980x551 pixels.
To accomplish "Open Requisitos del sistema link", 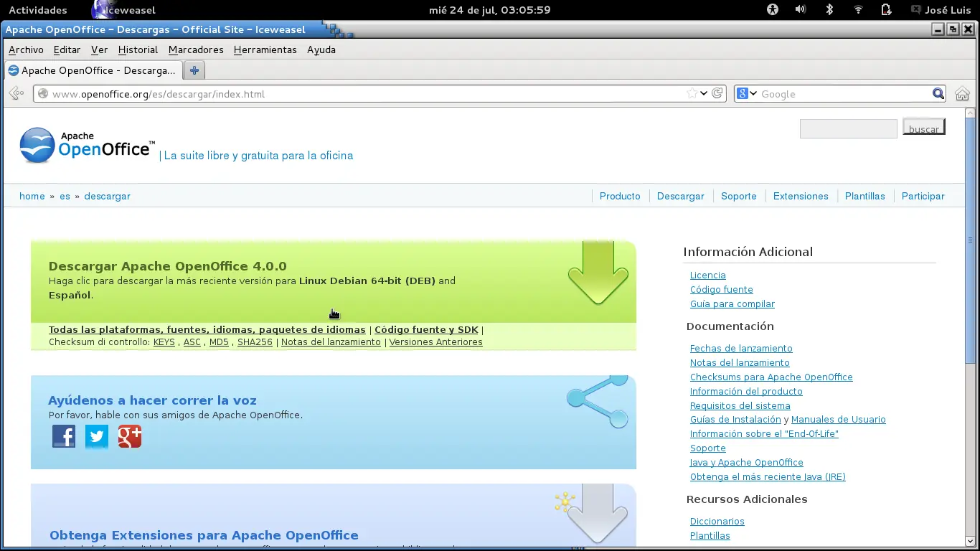I will coord(740,406).
